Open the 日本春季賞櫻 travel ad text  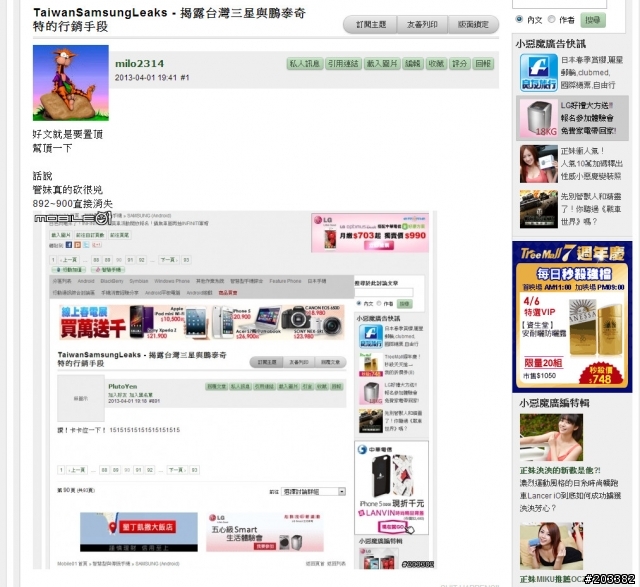pyautogui.click(x=591, y=73)
